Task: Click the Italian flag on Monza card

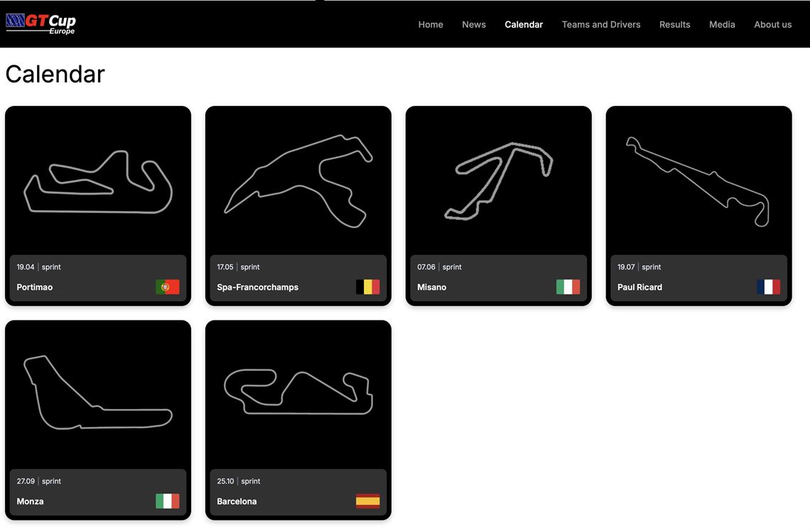Action: tap(166, 501)
